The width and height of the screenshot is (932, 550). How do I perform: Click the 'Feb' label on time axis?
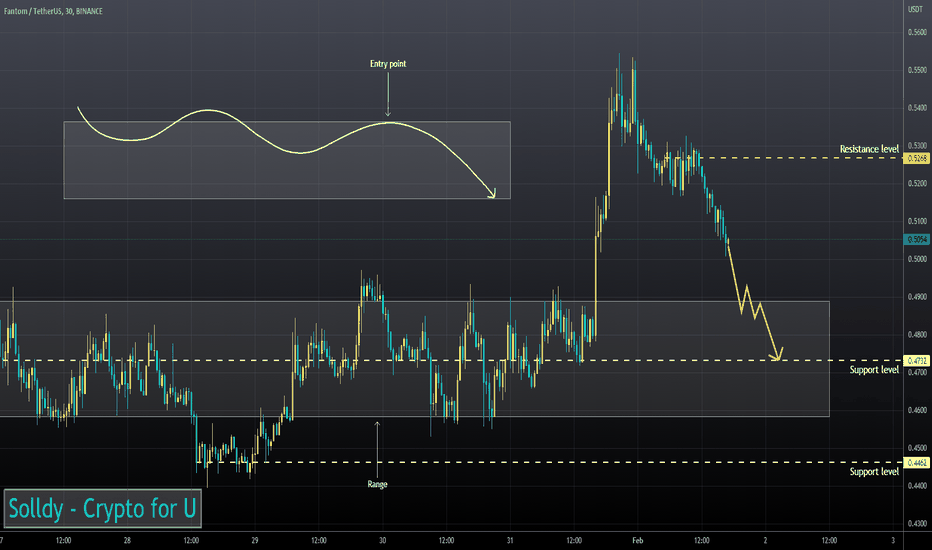click(638, 540)
